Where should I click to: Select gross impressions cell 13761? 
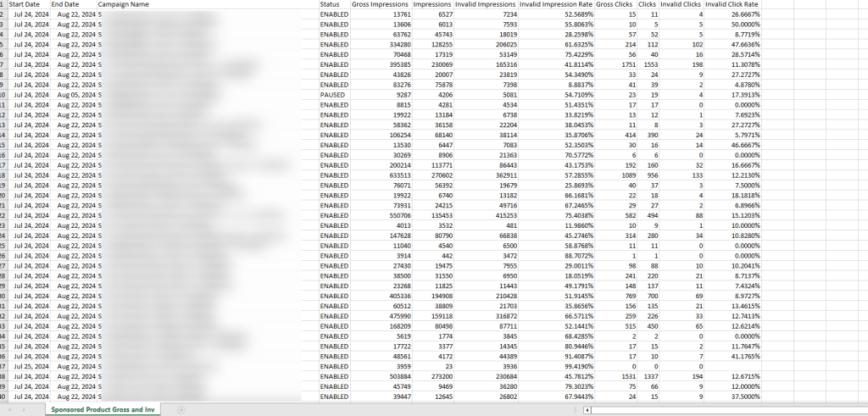point(381,14)
